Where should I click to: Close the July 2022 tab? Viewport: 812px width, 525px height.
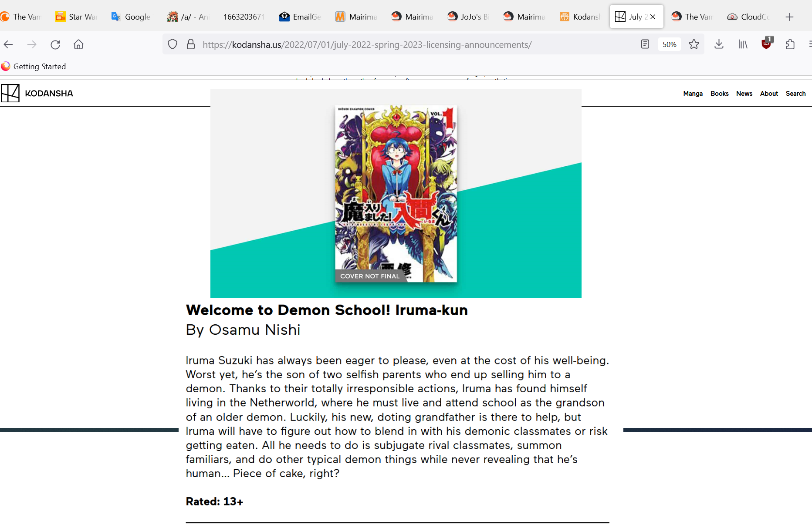(653, 17)
